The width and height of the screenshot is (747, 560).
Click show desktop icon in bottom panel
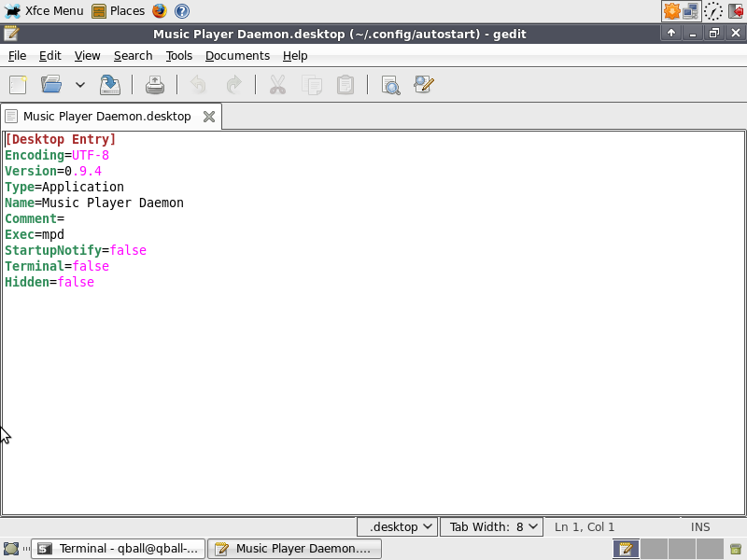[x=11, y=549]
